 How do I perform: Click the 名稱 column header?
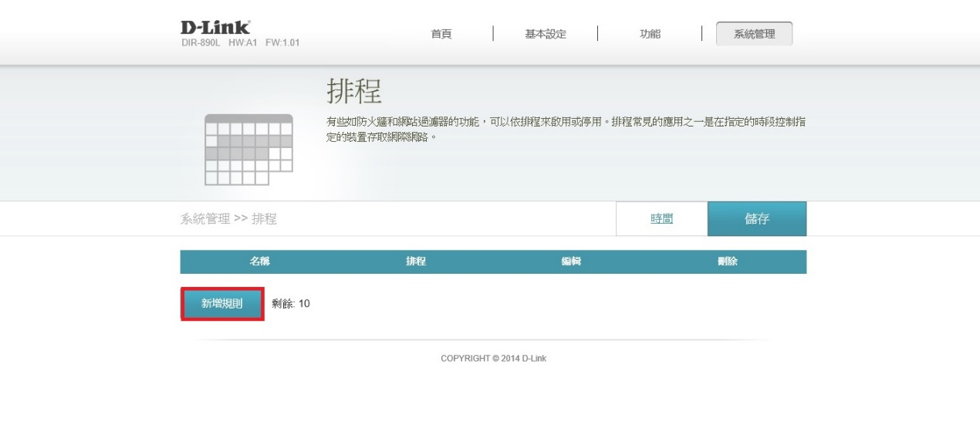259,261
